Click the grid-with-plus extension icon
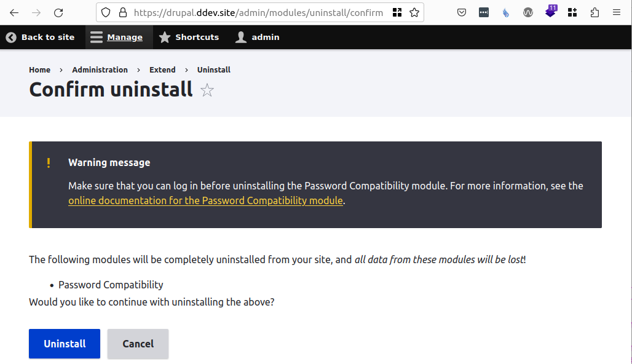The image size is (632, 364). click(x=572, y=12)
